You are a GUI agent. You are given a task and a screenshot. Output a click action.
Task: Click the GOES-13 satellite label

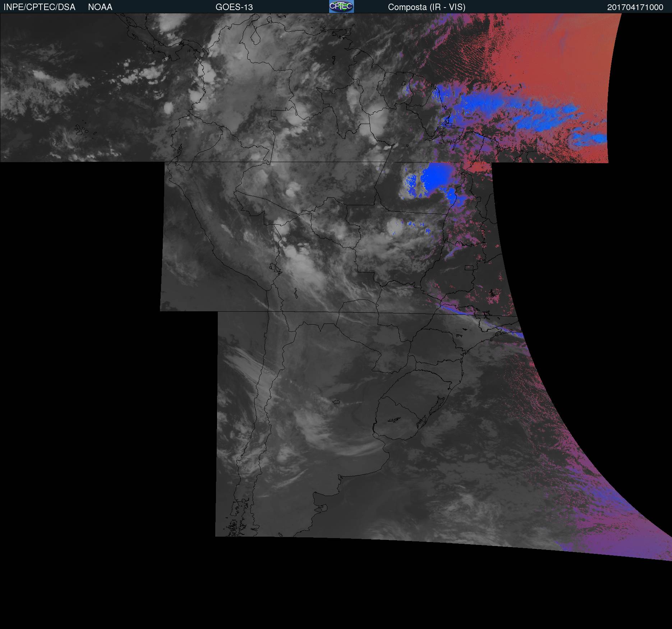234,7
